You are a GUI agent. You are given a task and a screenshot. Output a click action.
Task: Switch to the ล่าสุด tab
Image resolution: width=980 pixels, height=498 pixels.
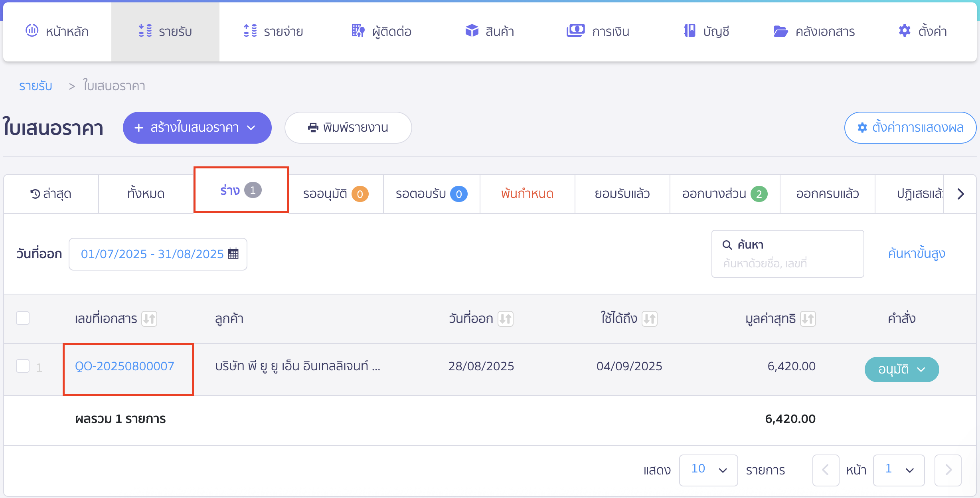point(51,194)
